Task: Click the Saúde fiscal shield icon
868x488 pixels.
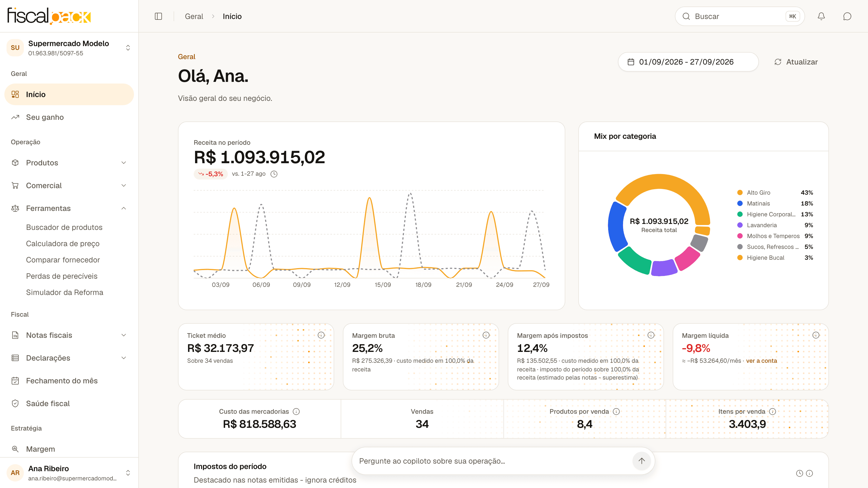Action: [15, 403]
